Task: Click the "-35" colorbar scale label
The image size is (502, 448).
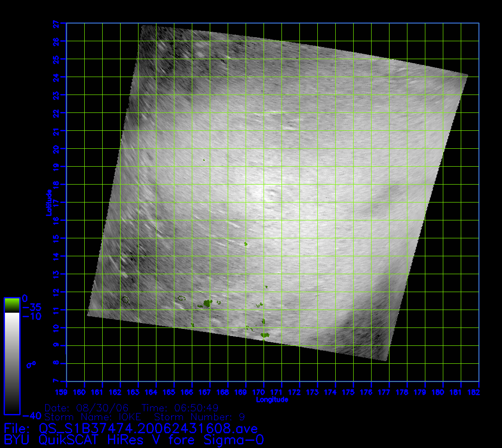Action: point(31,307)
